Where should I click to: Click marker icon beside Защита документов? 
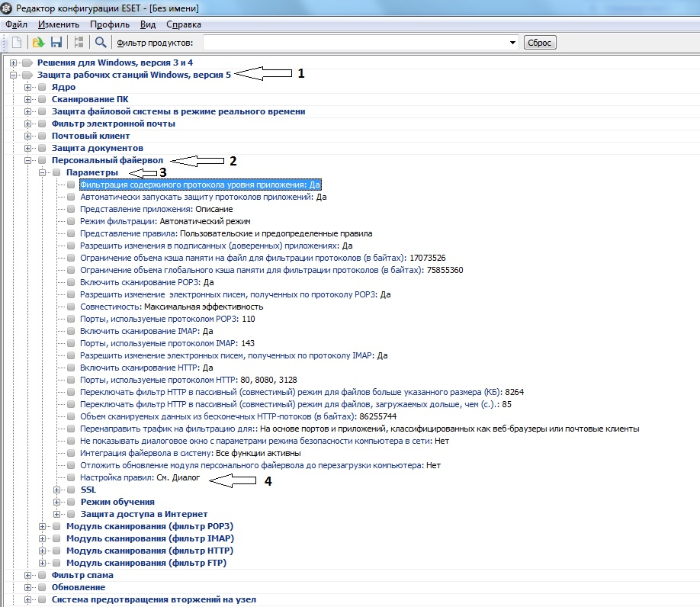click(x=42, y=148)
